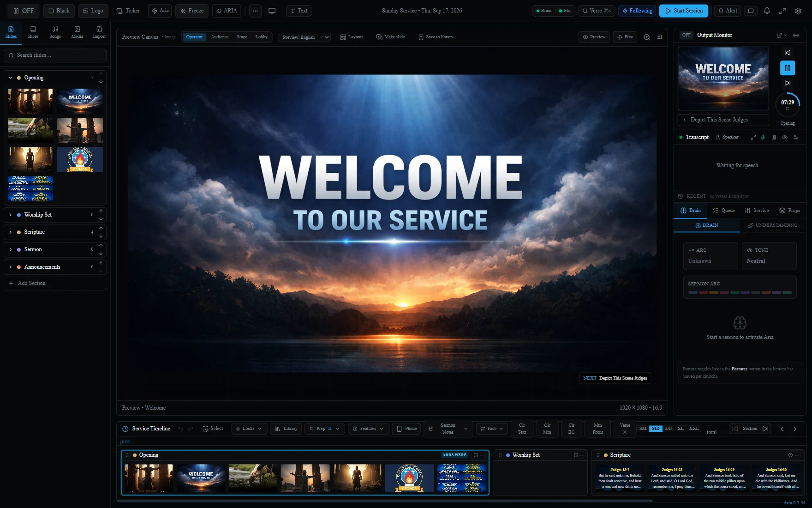Toggle the Output Monitor OFF switch
The height and width of the screenshot is (508, 812).
click(687, 35)
